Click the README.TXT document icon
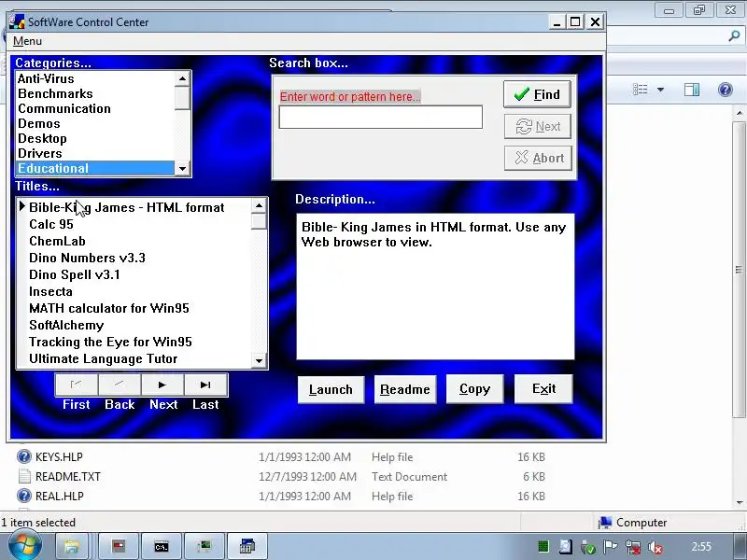This screenshot has height=560, width=747. click(24, 476)
